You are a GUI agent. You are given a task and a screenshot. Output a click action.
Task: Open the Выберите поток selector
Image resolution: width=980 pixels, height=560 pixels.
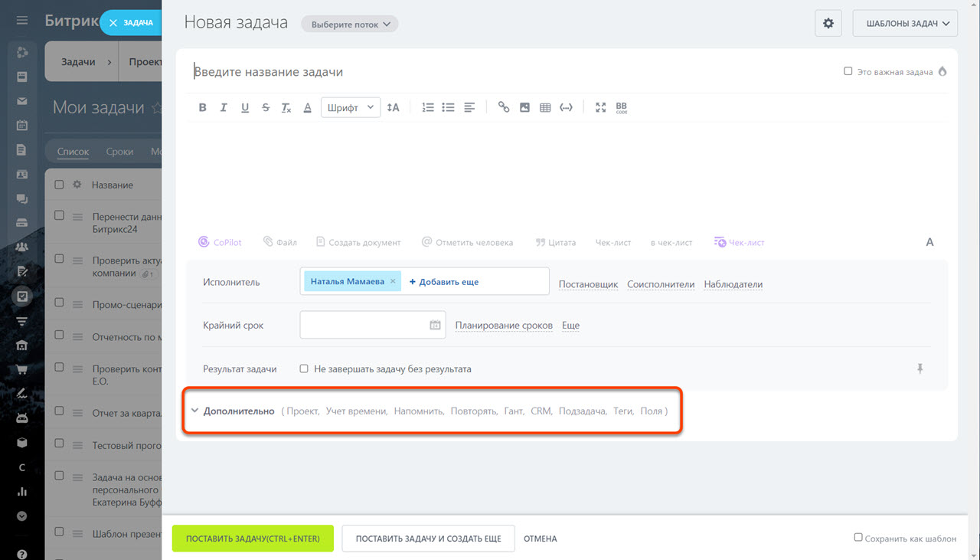350,25
